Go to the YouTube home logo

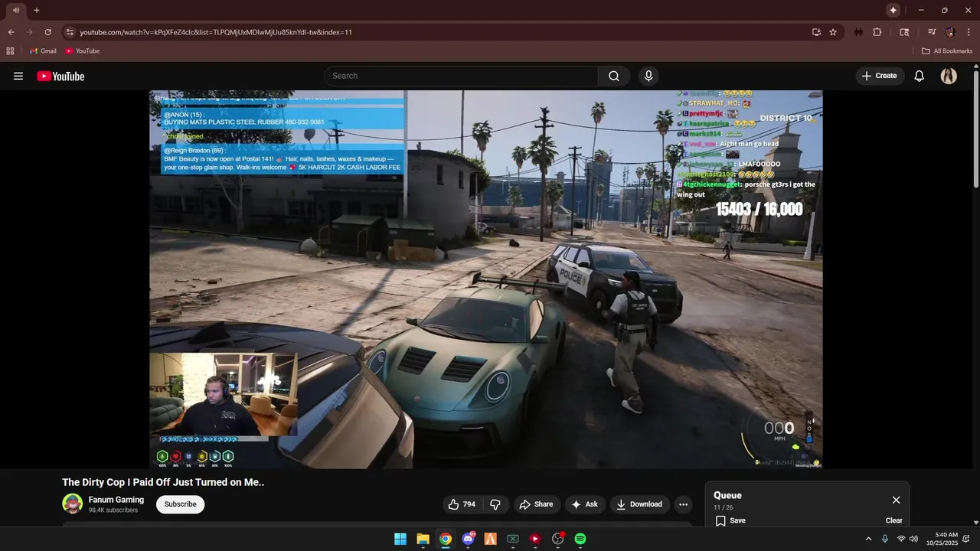(60, 76)
